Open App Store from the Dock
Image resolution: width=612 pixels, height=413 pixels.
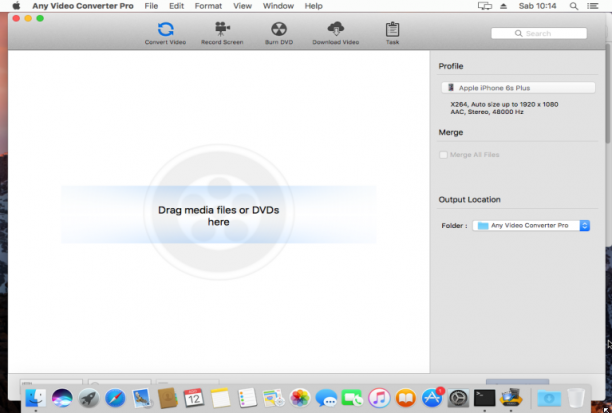click(432, 399)
